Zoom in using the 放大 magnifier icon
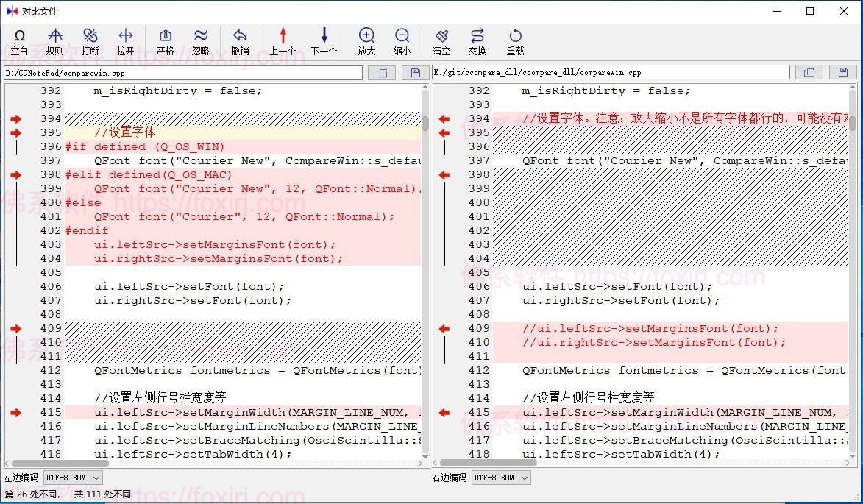863x504 pixels. [x=366, y=40]
